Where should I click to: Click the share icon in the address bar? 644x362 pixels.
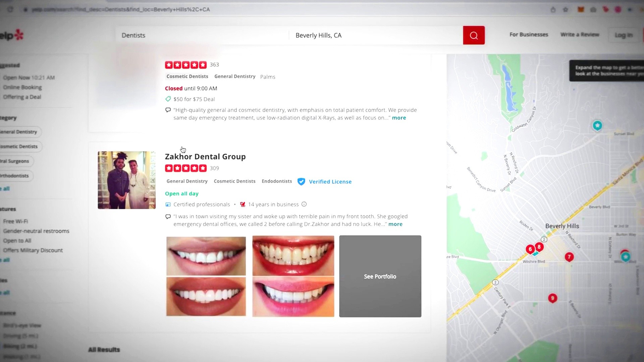553,9
